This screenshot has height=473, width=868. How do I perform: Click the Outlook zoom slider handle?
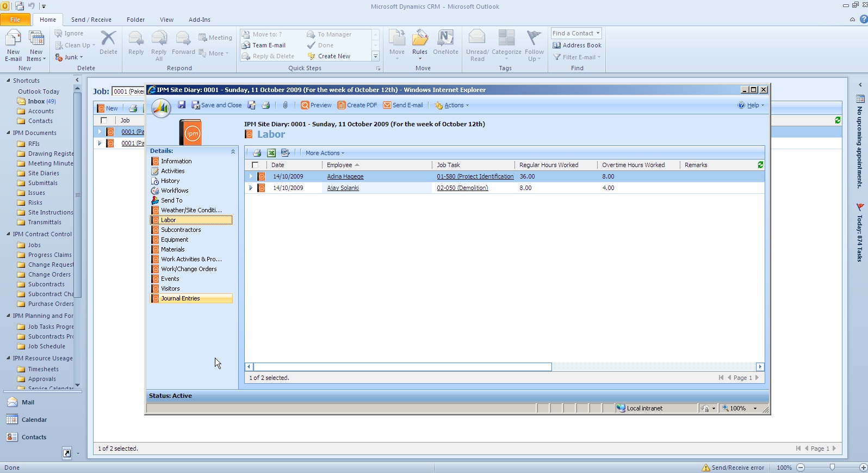tap(832, 468)
